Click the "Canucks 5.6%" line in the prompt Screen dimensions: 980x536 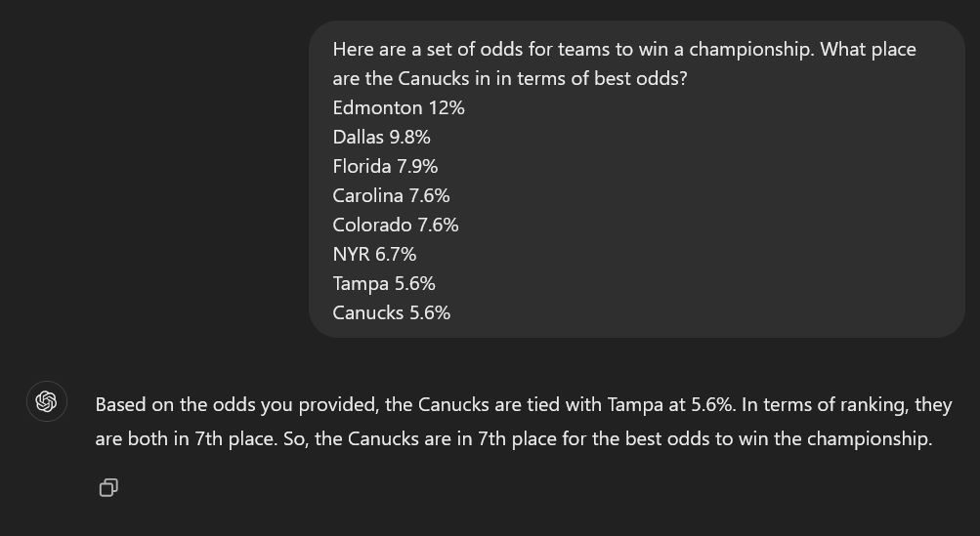pos(391,313)
